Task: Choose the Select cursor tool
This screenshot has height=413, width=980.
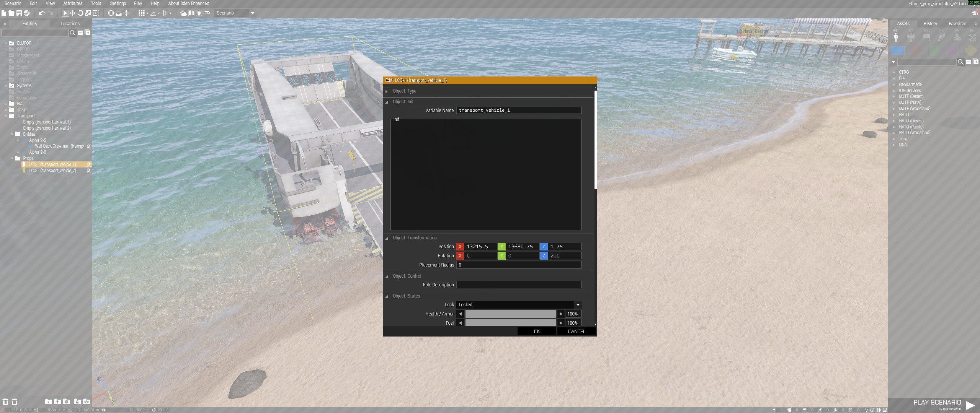Action: pos(65,13)
